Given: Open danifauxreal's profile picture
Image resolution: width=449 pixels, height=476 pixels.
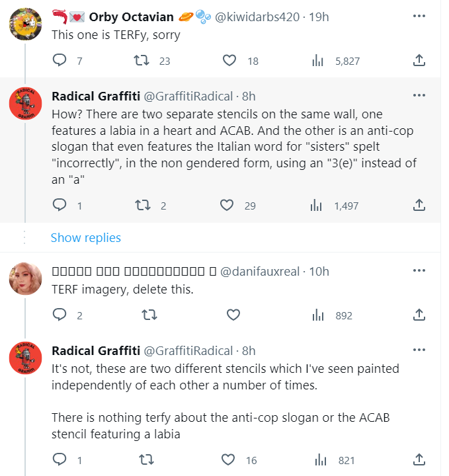Looking at the screenshot, I should 26,280.
